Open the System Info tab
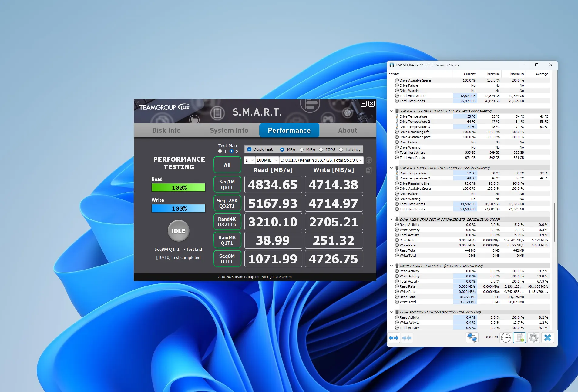 (x=229, y=130)
